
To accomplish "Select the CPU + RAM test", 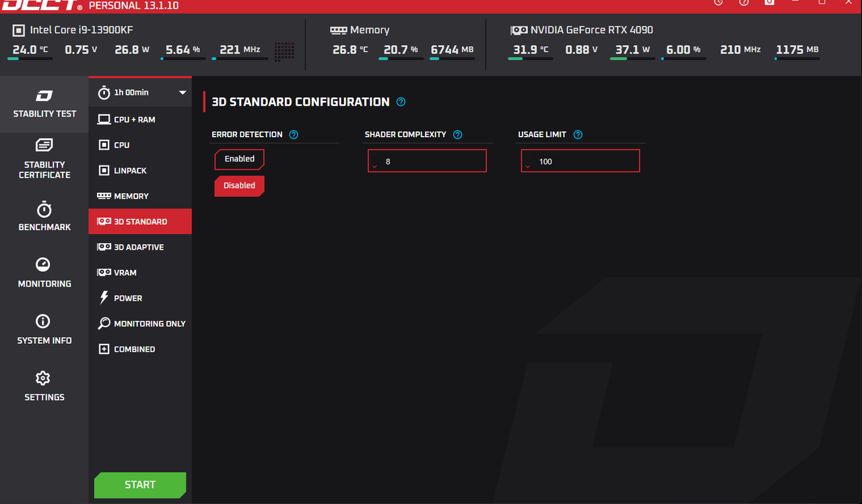I will pos(140,119).
